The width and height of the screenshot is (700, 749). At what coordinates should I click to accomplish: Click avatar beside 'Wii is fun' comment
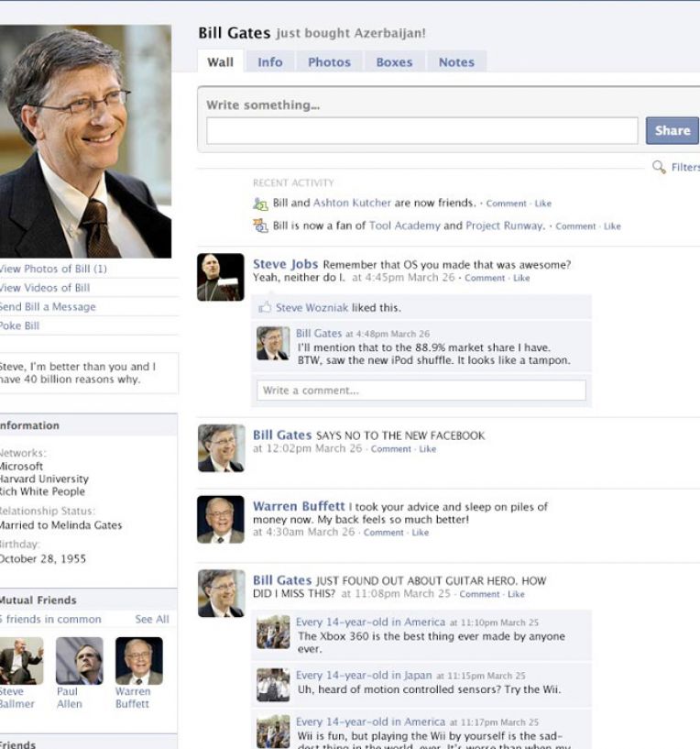273,732
